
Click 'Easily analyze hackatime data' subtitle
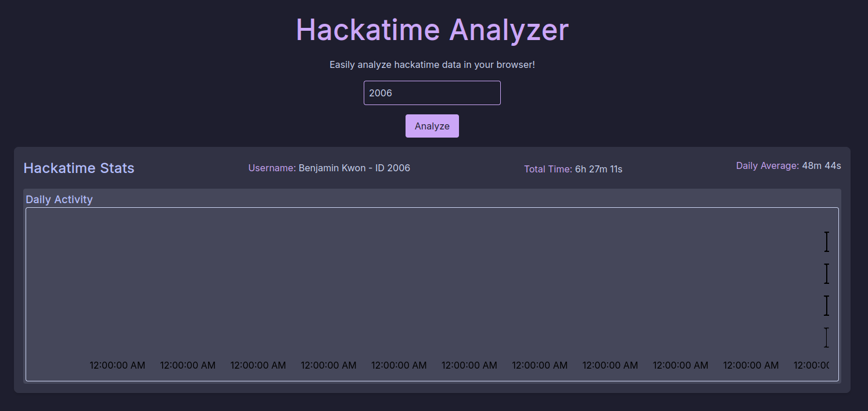coord(432,64)
